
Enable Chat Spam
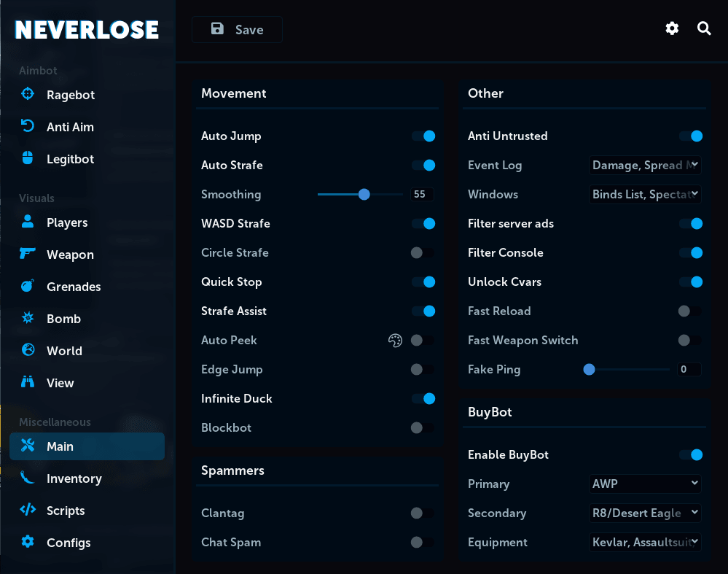423,543
